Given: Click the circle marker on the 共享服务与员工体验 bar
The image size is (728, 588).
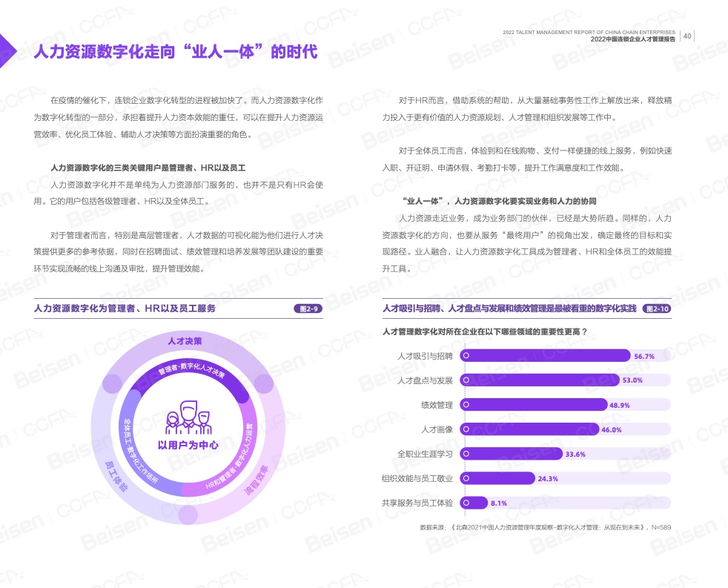Looking at the screenshot, I should click(x=466, y=503).
